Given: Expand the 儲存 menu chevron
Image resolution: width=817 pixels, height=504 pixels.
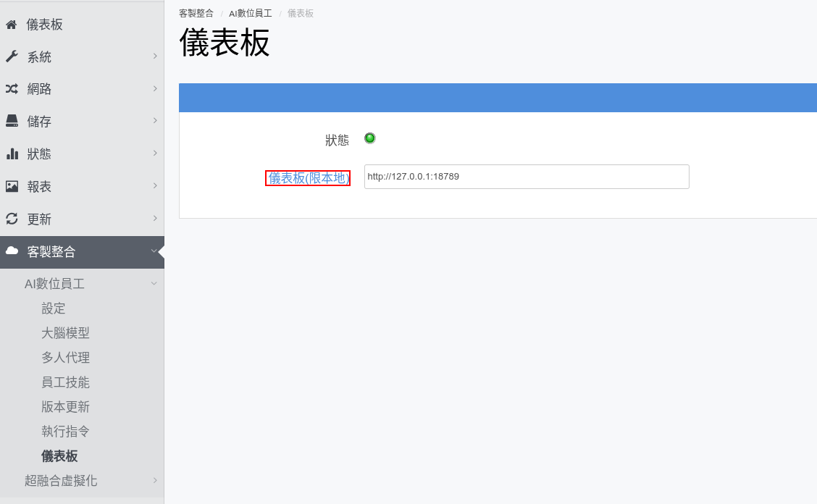Looking at the screenshot, I should [x=155, y=120].
